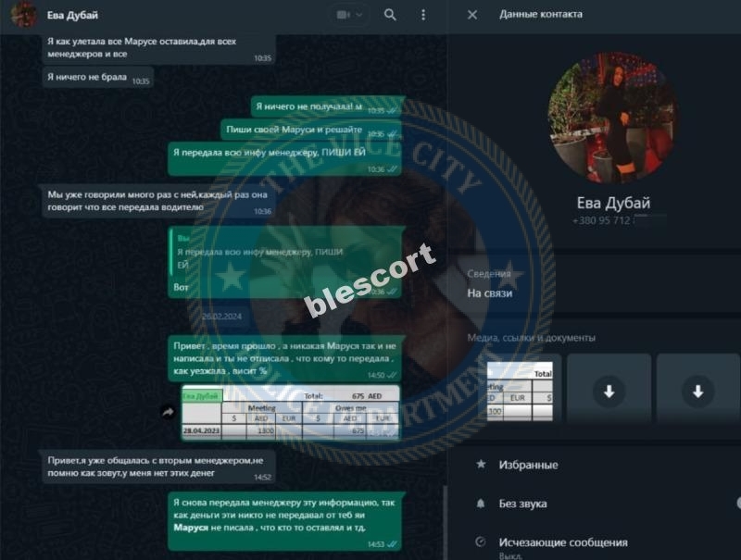Forward the spreadsheet image message

tap(168, 412)
